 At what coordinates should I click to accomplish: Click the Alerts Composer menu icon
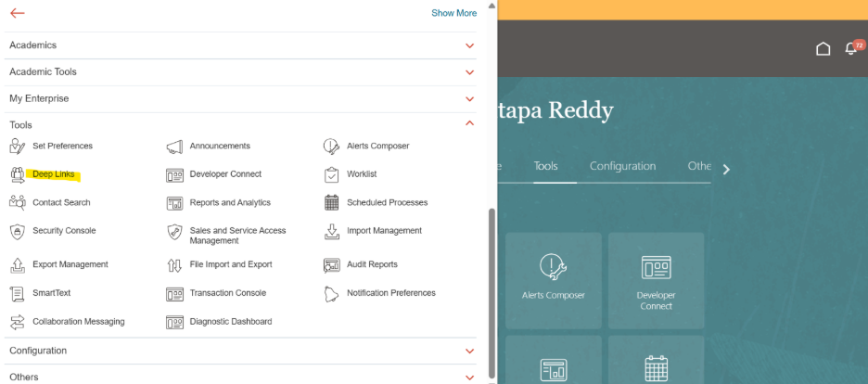pyautogui.click(x=331, y=146)
